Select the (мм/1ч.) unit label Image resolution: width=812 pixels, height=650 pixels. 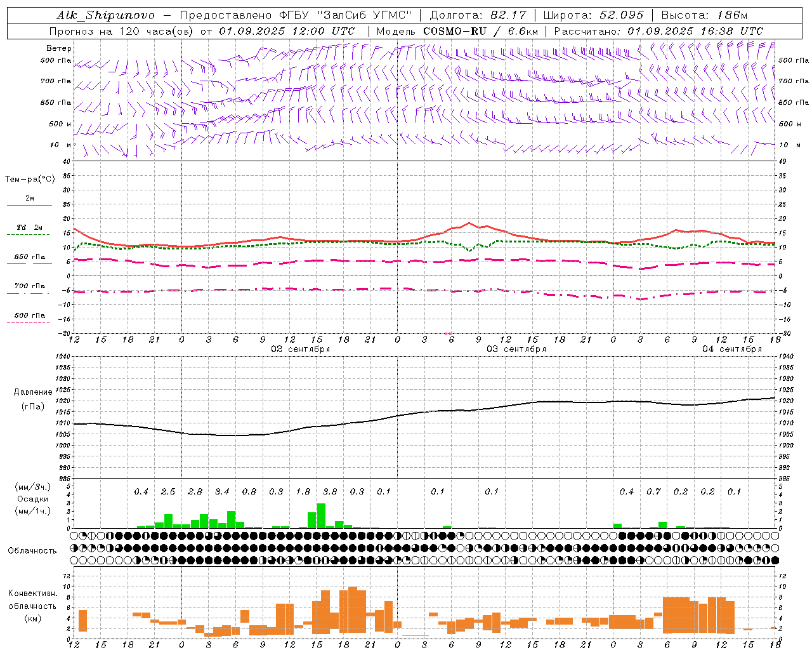(x=33, y=511)
